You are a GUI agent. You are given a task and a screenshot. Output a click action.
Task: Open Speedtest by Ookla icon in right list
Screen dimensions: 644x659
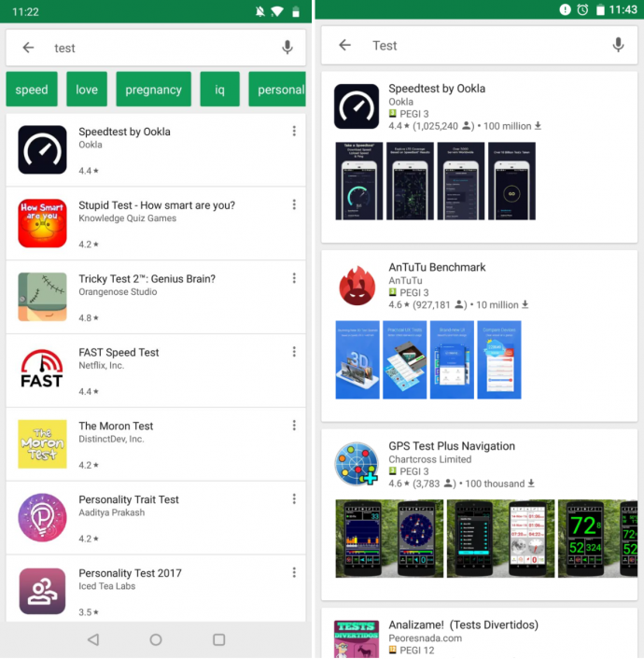pos(356,106)
